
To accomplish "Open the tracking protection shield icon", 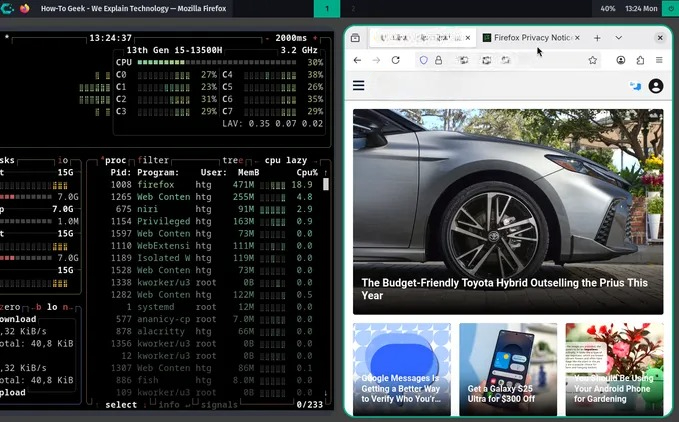I will click(x=424, y=60).
